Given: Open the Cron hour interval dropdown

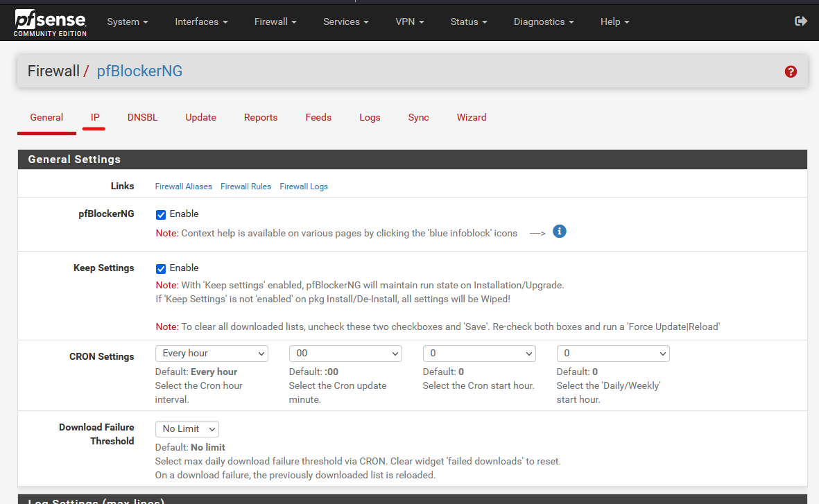Looking at the screenshot, I should click(212, 354).
